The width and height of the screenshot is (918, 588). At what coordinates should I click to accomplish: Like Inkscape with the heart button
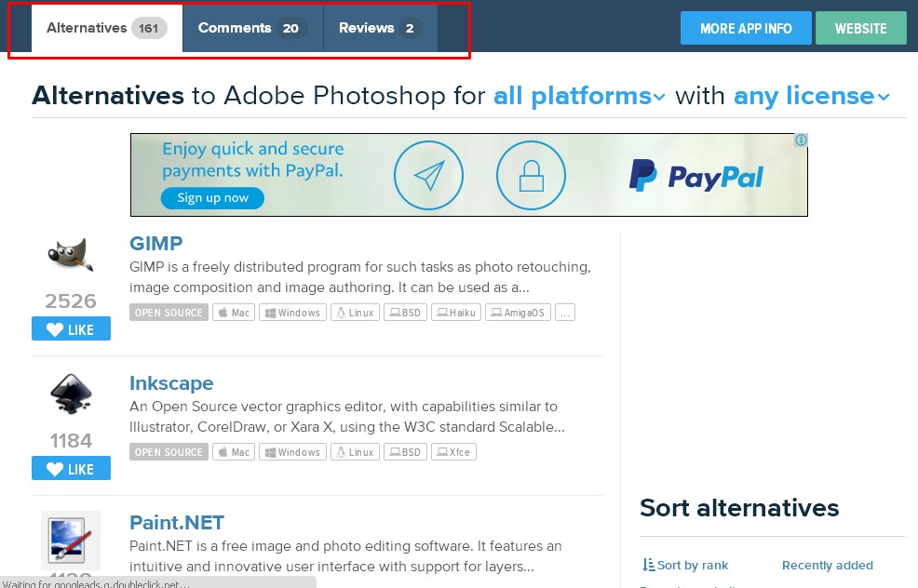tap(71, 468)
